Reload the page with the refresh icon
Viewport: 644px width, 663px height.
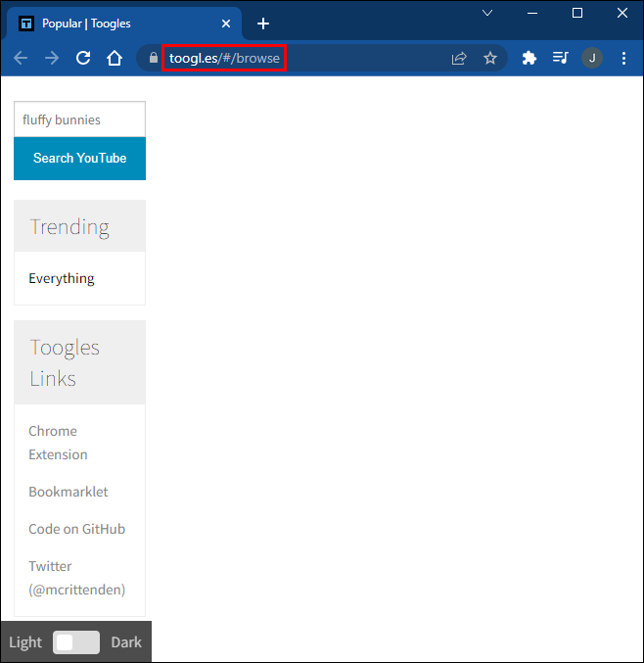coord(83,58)
